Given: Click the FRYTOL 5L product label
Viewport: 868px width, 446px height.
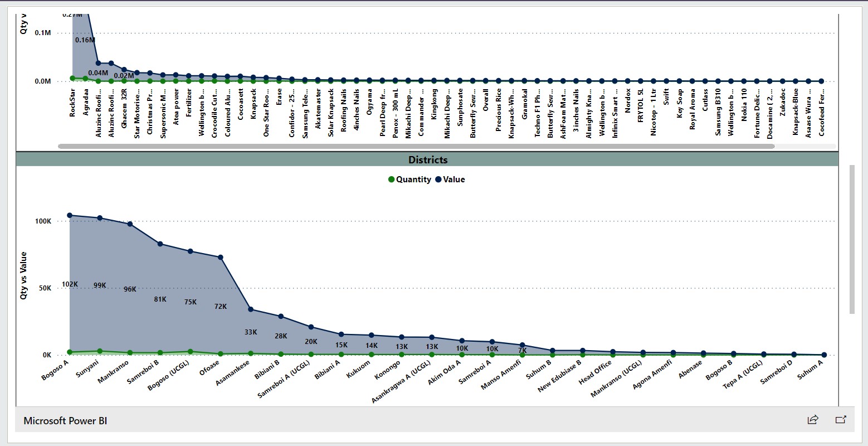Looking at the screenshot, I should [x=641, y=105].
